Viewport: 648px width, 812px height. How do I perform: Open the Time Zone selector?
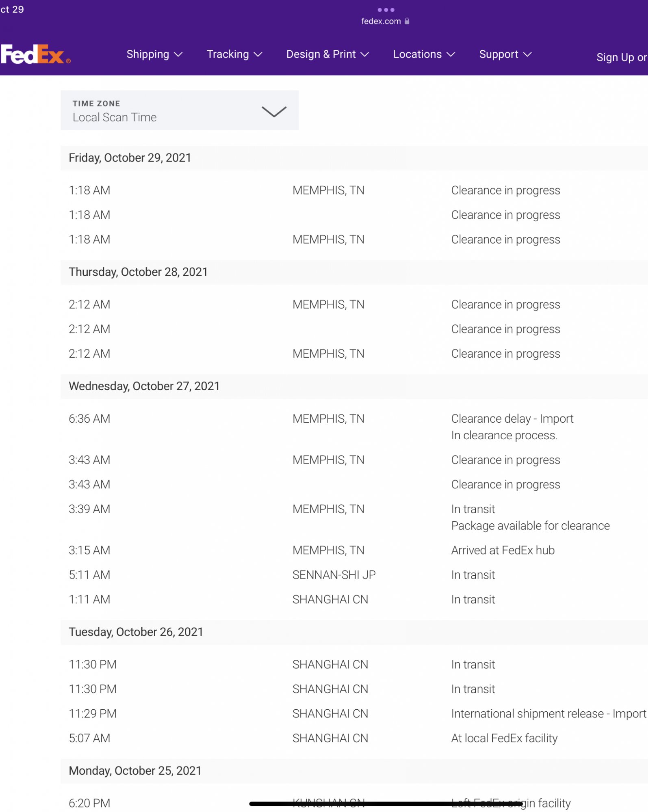coord(179,110)
